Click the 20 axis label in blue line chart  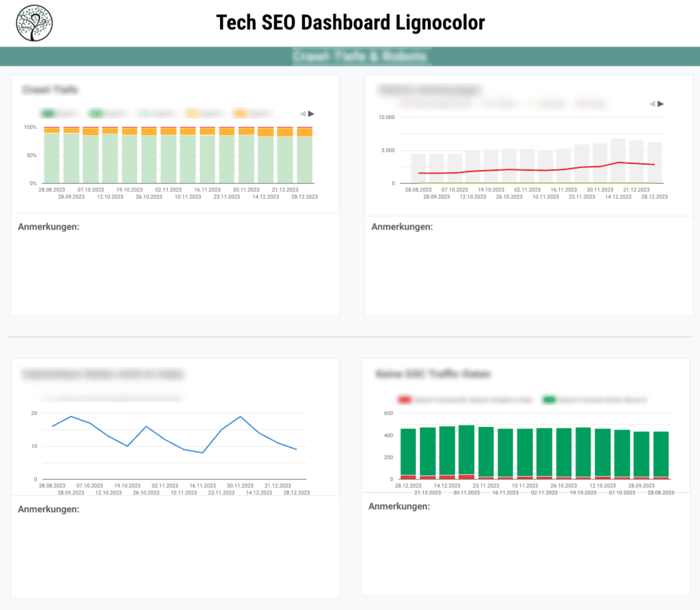pyautogui.click(x=34, y=413)
